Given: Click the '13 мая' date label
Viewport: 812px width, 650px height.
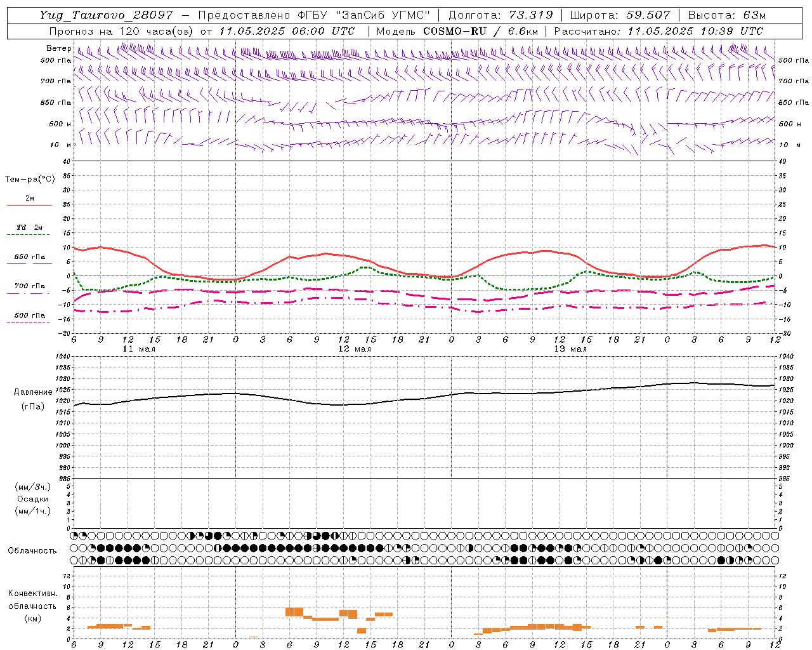Looking at the screenshot, I should tap(570, 349).
